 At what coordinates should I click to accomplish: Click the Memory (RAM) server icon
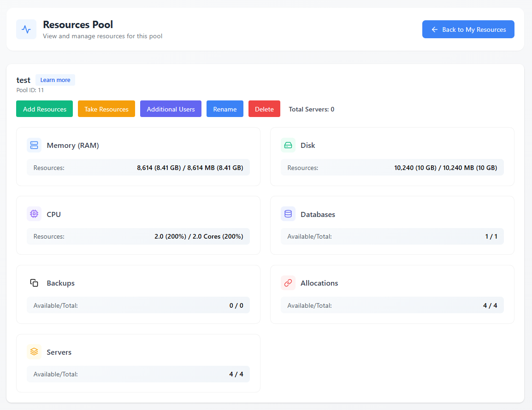click(x=34, y=145)
